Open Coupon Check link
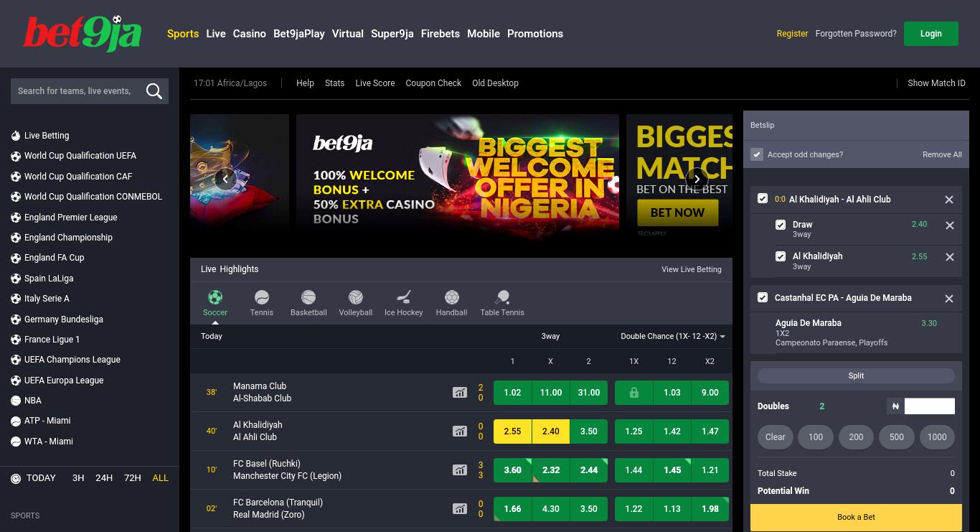The image size is (980, 532). [x=433, y=83]
